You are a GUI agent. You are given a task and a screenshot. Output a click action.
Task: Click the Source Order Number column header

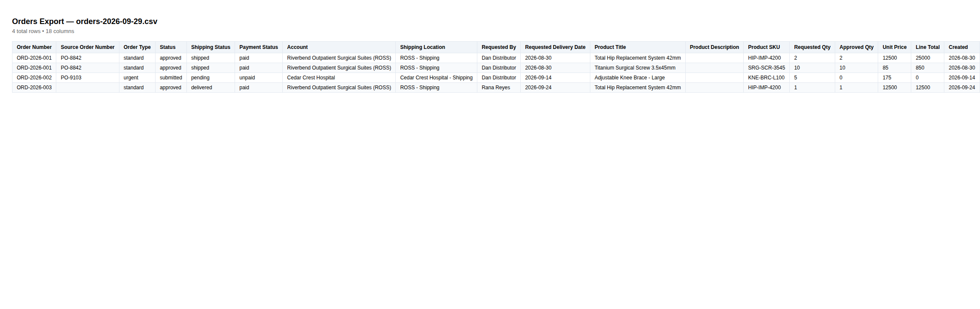(x=88, y=47)
